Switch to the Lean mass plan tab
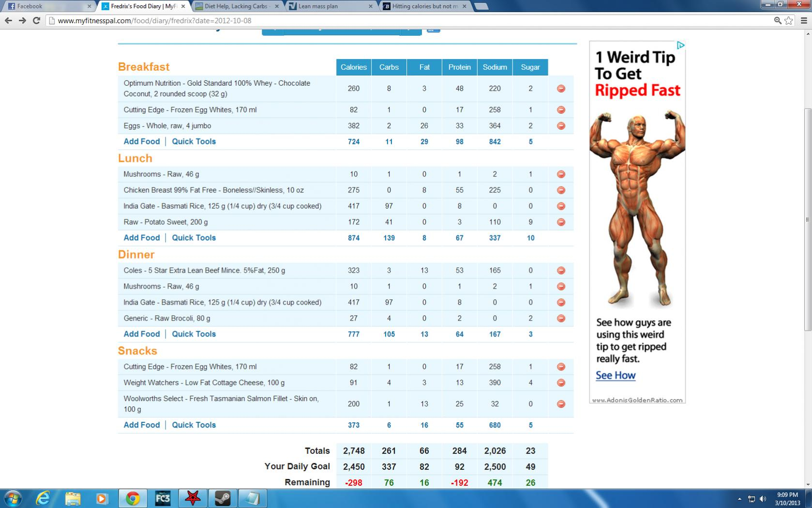This screenshot has height=508, width=812. pos(331,6)
